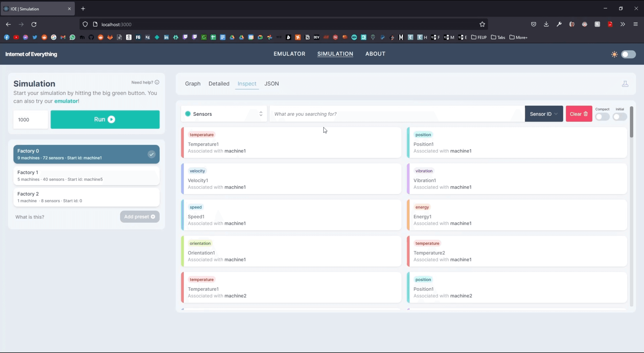Go back to the previous page
644x353 pixels.
pyautogui.click(x=8, y=24)
